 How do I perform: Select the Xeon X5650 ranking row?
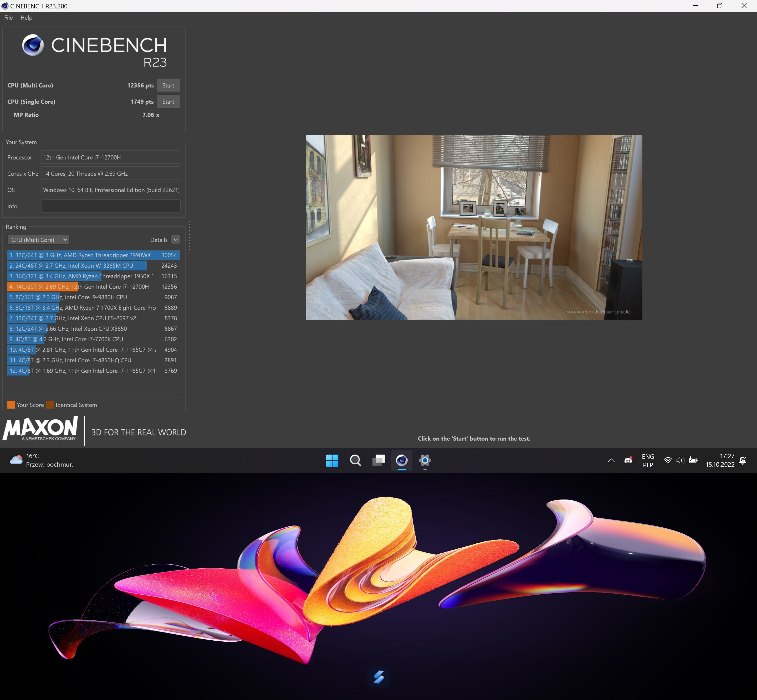(93, 329)
